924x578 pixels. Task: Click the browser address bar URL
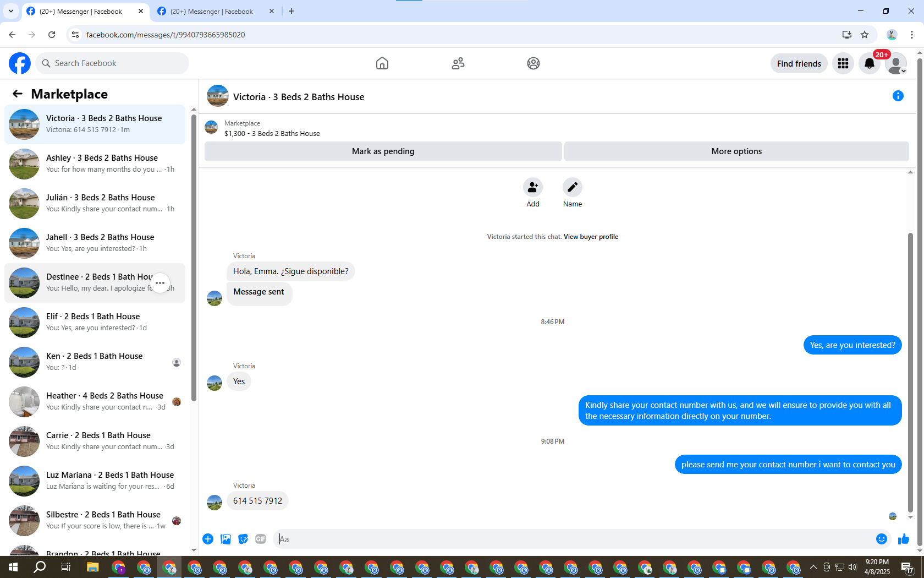pyautogui.click(x=166, y=35)
